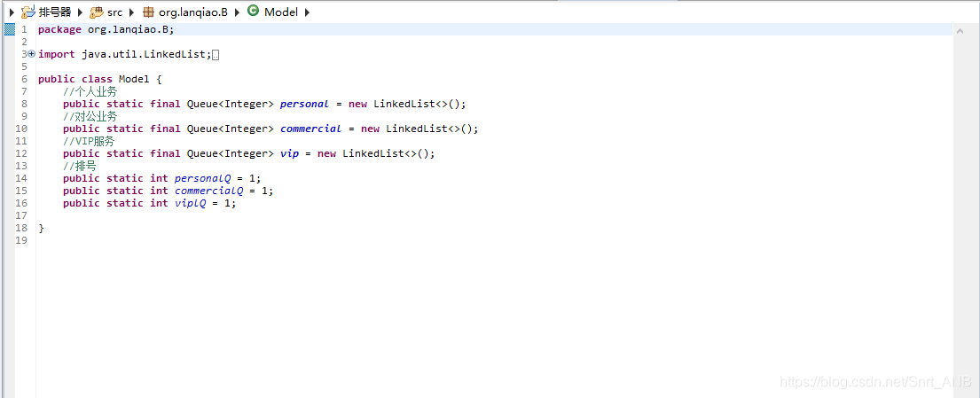The width and height of the screenshot is (980, 398).
Task: Select src label in breadcrumb
Action: (x=115, y=12)
